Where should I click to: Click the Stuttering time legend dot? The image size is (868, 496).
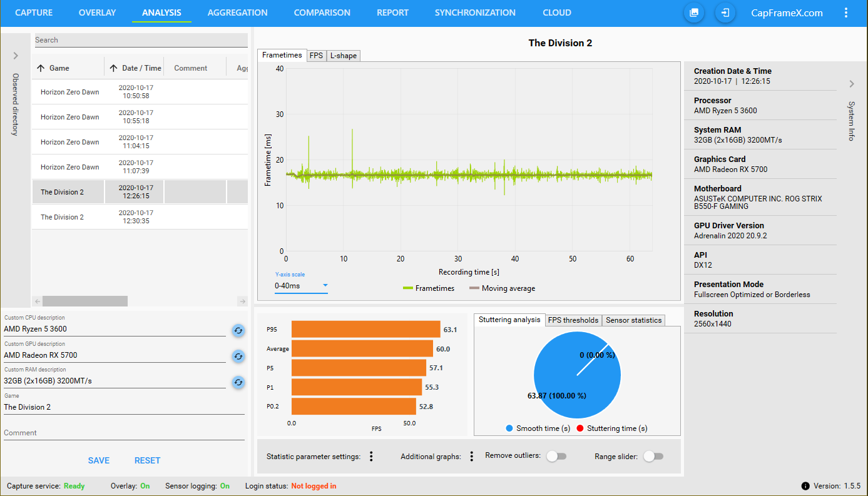tap(580, 428)
